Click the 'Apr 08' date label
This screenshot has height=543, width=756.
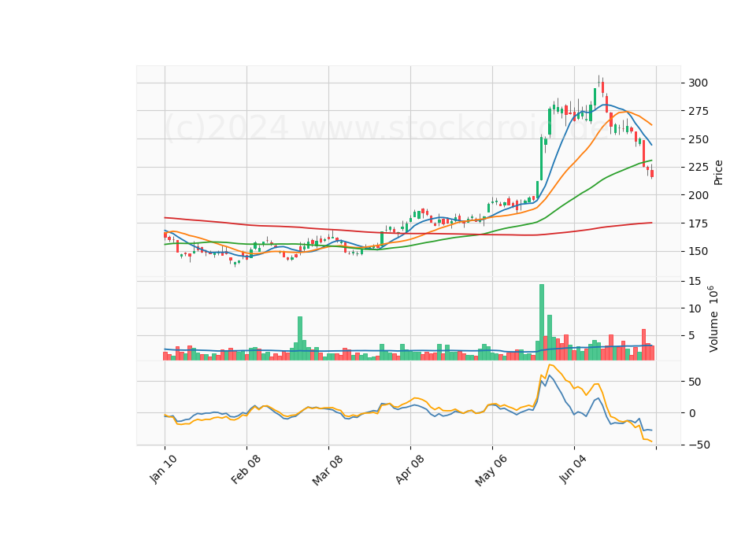[409, 469]
